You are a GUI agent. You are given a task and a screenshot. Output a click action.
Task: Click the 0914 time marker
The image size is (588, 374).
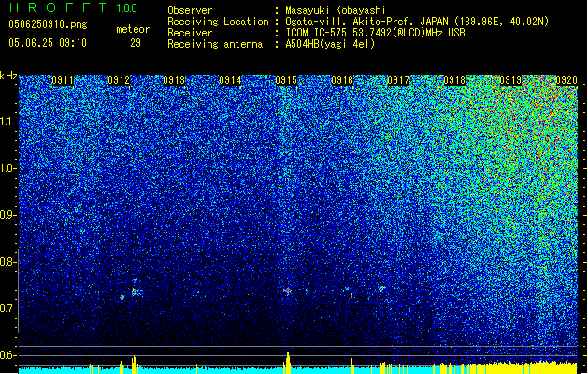coord(230,80)
